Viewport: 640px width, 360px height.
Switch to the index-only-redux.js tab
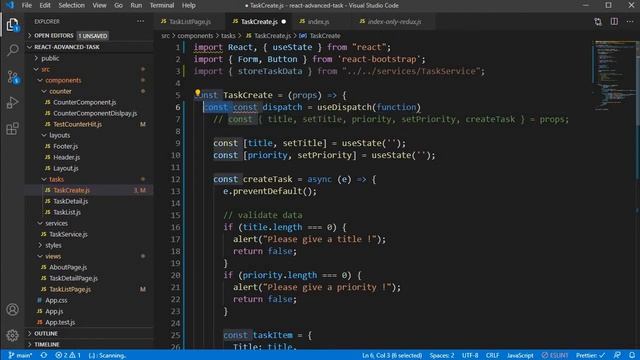(394, 22)
